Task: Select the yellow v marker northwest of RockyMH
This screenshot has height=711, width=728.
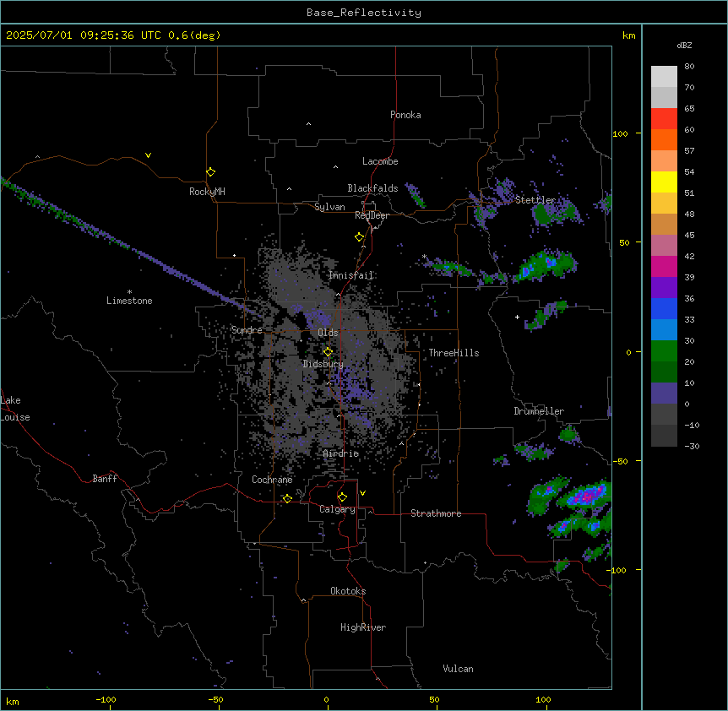Action: (x=148, y=155)
